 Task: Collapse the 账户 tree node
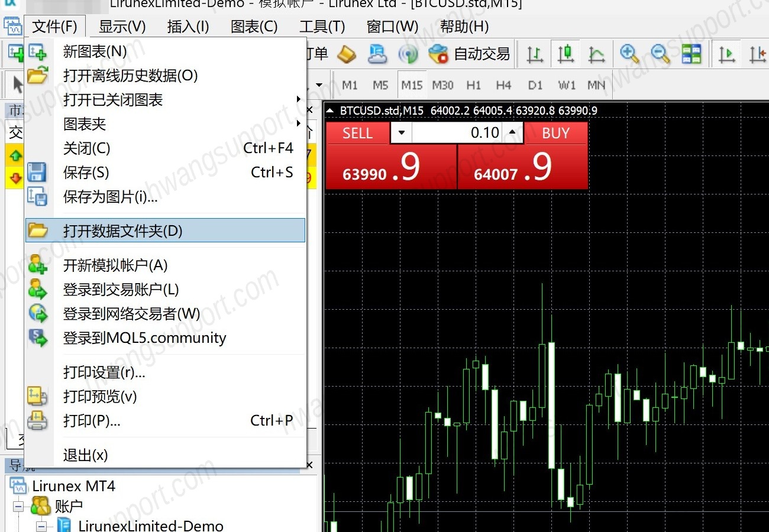[x=19, y=507]
